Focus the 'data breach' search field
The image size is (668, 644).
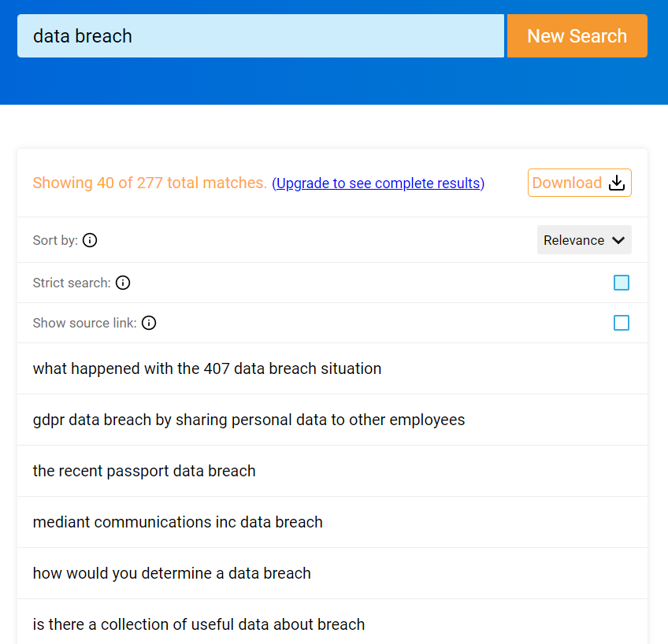260,36
